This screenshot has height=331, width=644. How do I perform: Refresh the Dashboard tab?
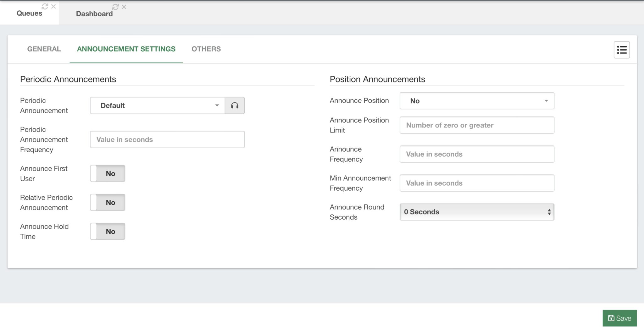115,6
